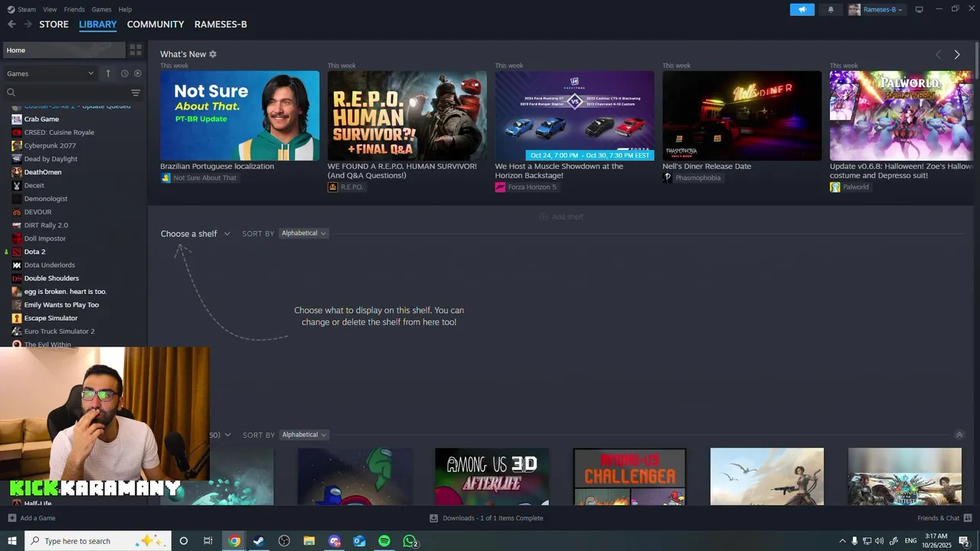Go to the COMMUNITY tab
Viewport: 980px width, 551px height.
[155, 24]
